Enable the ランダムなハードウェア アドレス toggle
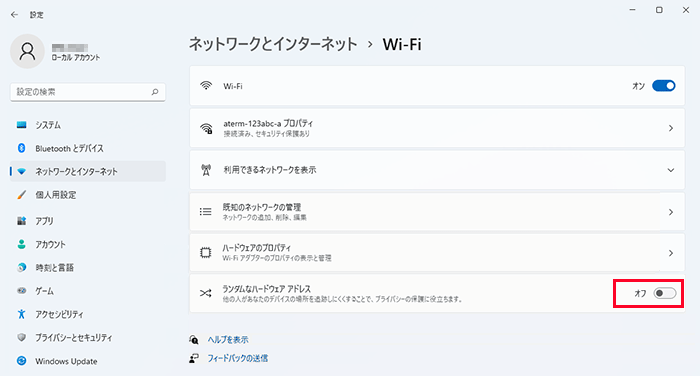 665,293
